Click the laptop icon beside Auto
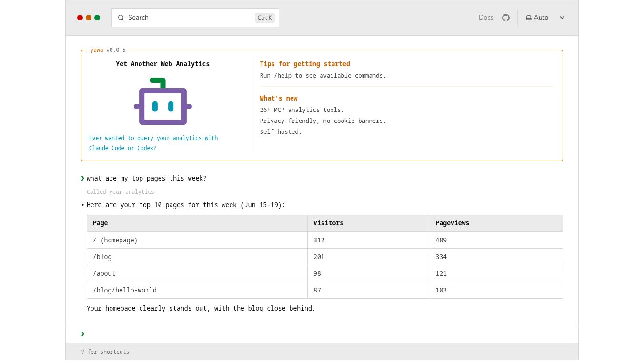644x362 pixels. click(529, 18)
